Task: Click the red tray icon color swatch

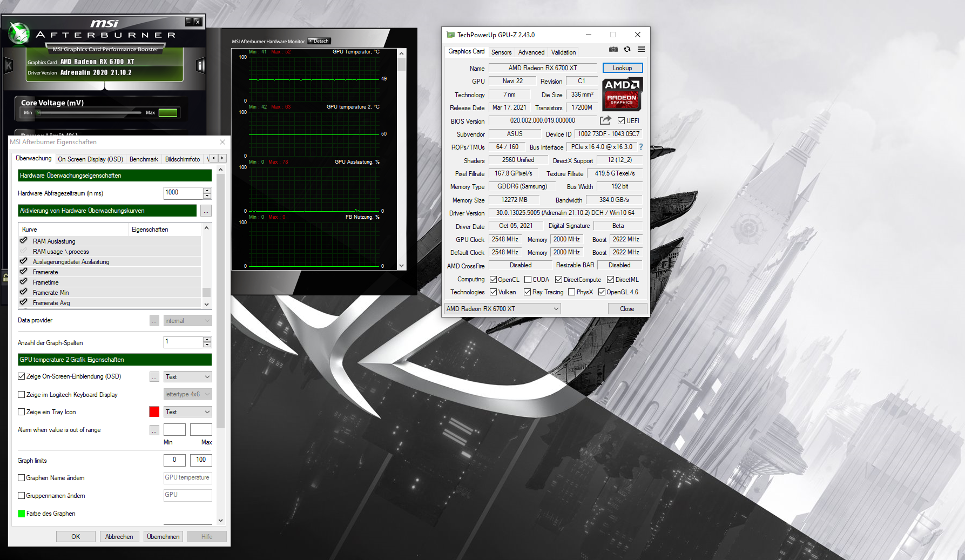Action: (x=154, y=412)
